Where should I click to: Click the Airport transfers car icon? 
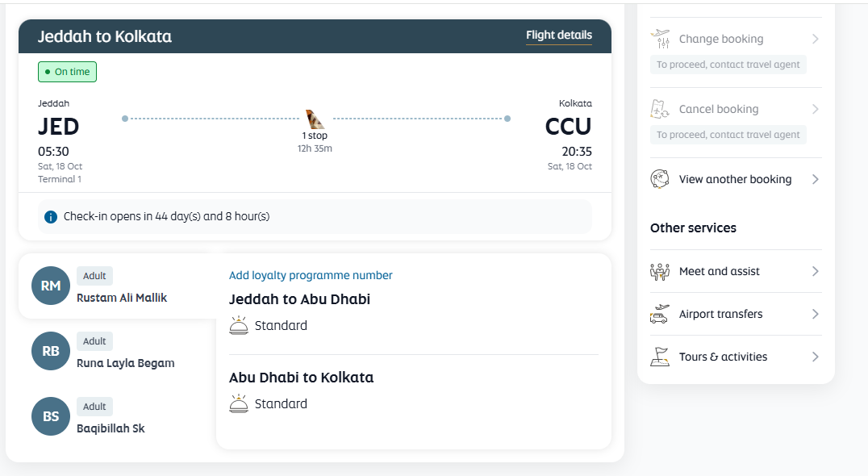(660, 314)
